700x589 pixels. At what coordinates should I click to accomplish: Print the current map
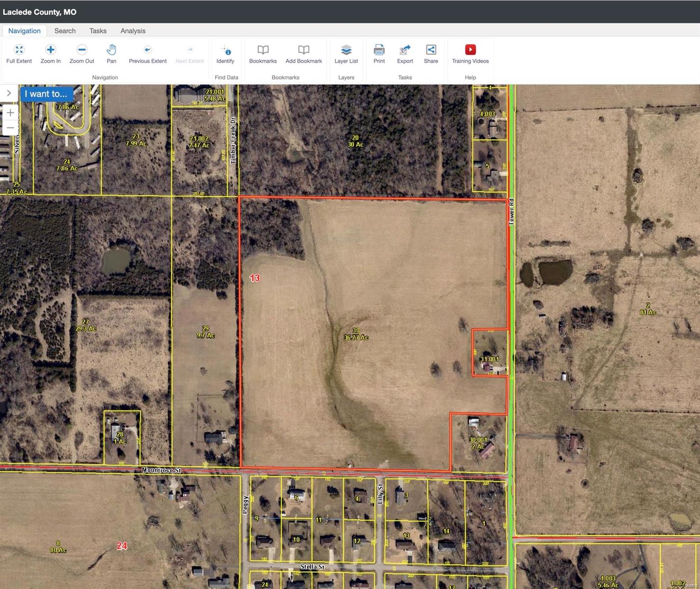tap(379, 50)
